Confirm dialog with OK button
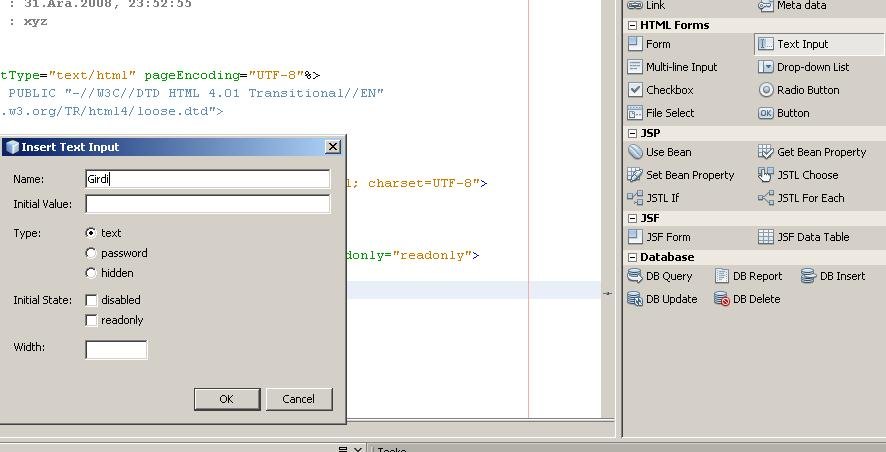This screenshot has width=886, height=452. 227,399
